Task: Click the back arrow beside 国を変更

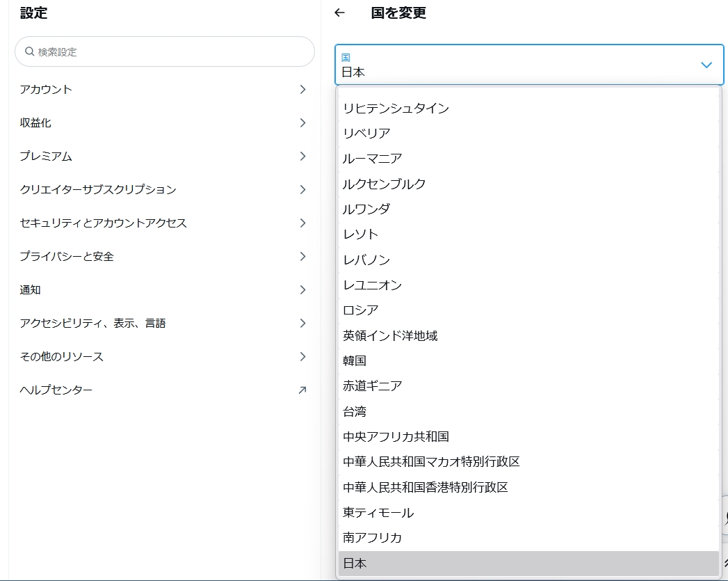Action: click(339, 13)
